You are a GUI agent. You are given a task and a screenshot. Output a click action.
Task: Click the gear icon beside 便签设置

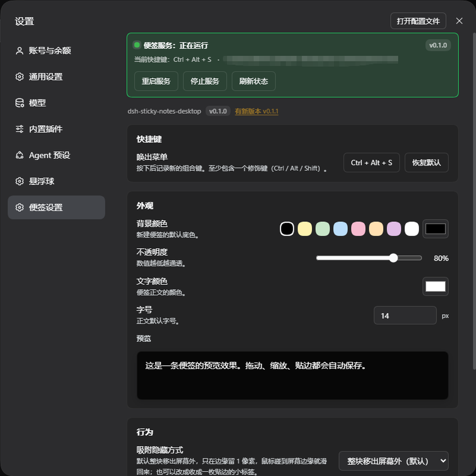(19, 207)
